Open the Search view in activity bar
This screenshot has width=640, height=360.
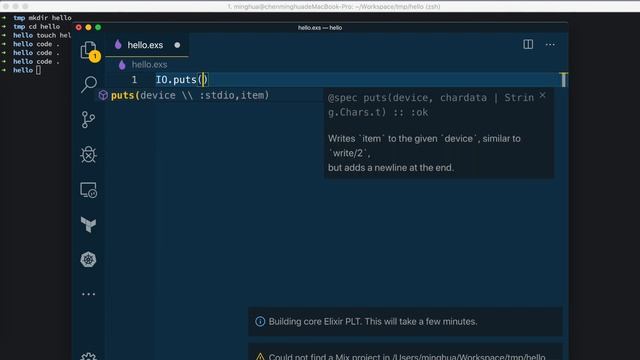point(89,84)
